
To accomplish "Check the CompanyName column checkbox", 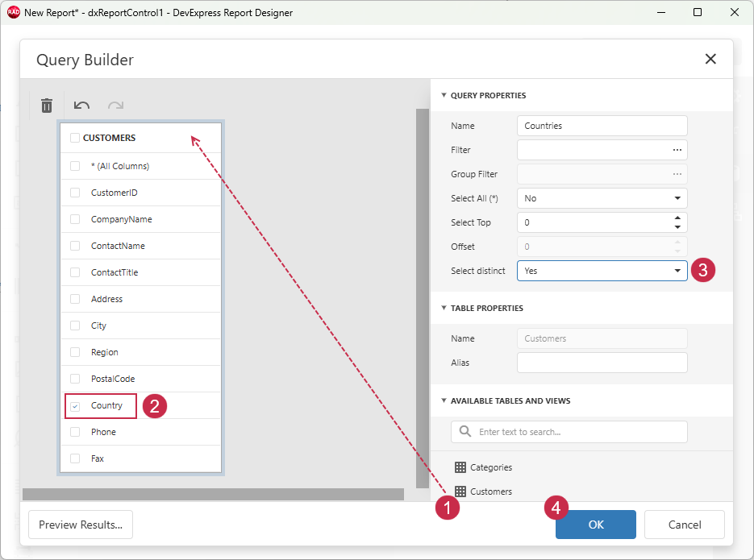I will 75,219.
